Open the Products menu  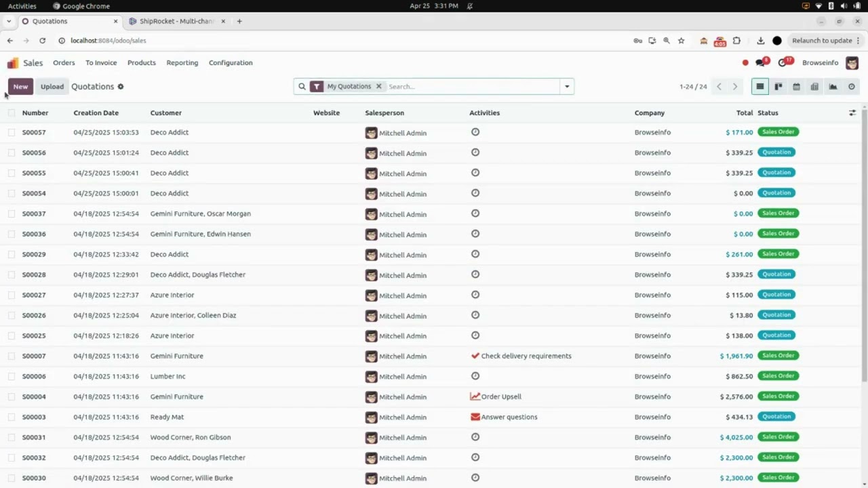coord(142,63)
